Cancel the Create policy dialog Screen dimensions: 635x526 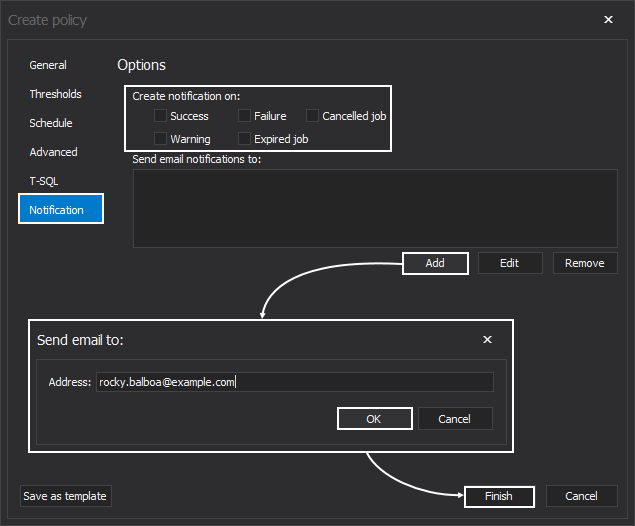coord(582,496)
